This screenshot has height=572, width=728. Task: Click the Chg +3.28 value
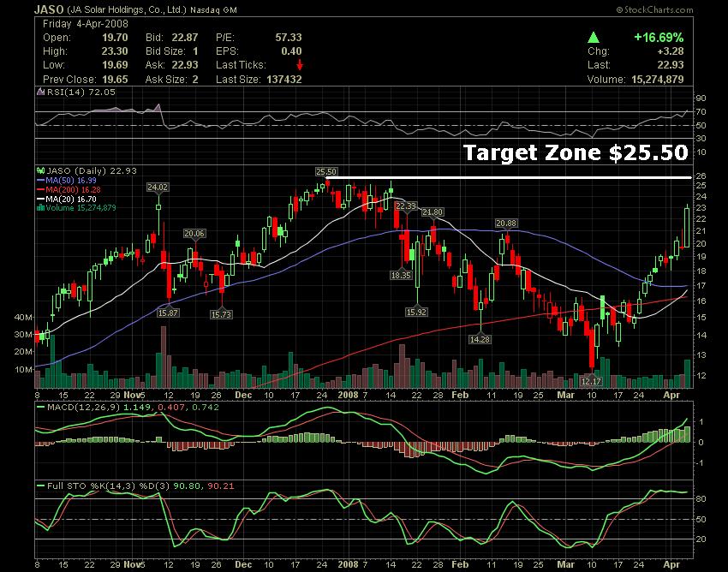click(671, 51)
